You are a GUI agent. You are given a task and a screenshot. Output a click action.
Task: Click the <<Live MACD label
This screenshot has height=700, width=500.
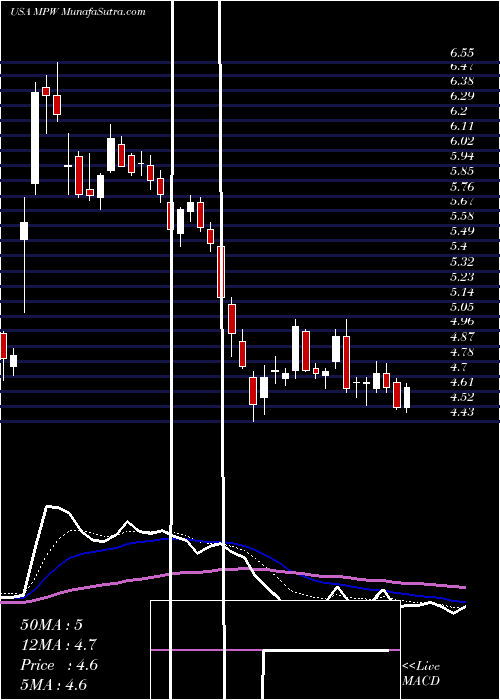(x=421, y=674)
